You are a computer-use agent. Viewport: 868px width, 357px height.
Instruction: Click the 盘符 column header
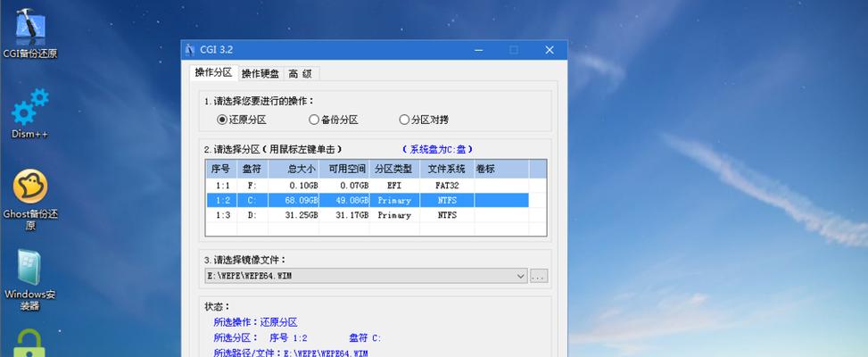click(x=252, y=169)
